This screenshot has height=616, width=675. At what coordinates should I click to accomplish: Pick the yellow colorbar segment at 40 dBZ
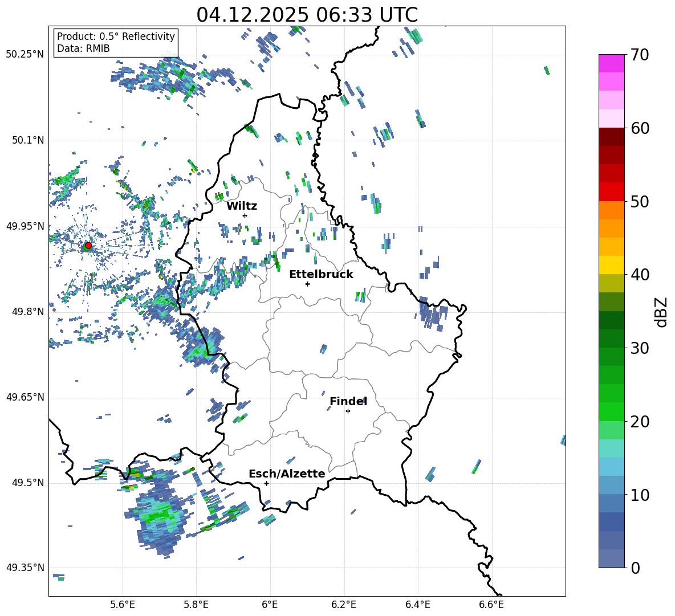click(611, 264)
